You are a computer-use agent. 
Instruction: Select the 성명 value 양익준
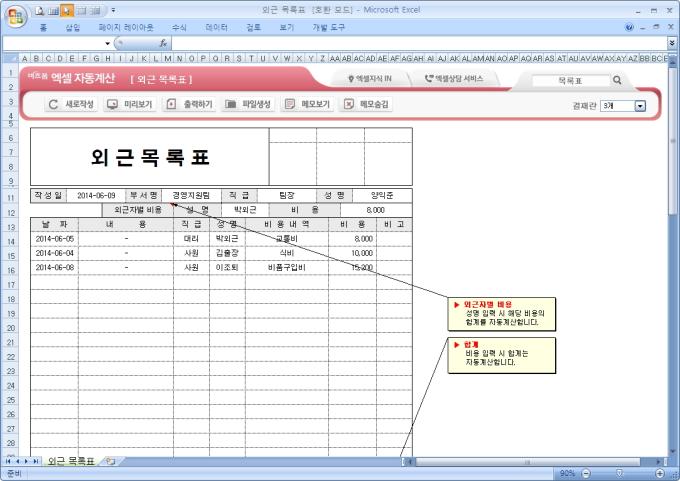pyautogui.click(x=382, y=196)
